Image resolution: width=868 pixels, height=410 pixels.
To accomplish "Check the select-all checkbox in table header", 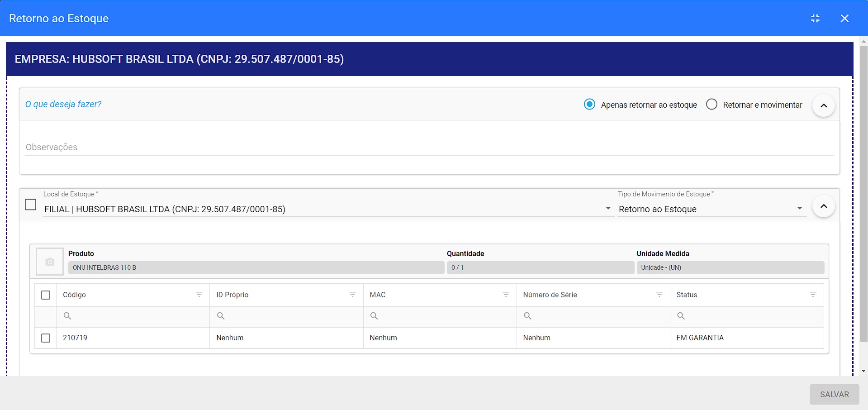I will point(46,295).
